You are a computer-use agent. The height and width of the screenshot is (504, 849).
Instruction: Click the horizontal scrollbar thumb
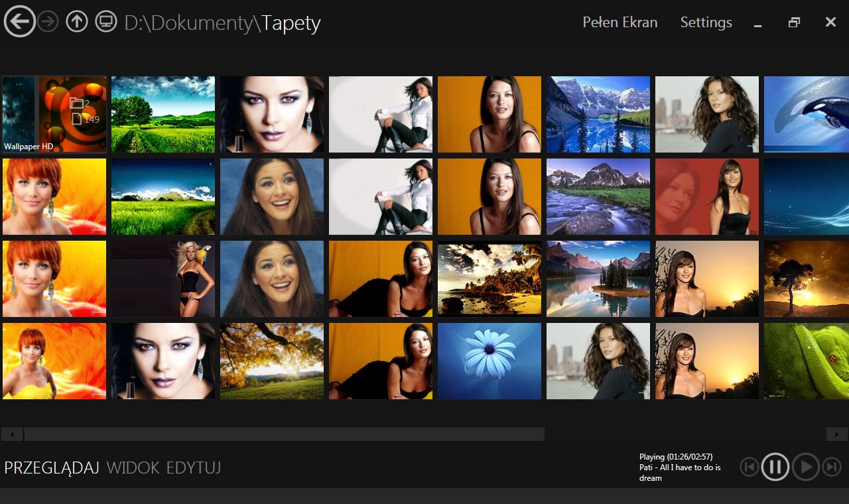pyautogui.click(x=284, y=434)
